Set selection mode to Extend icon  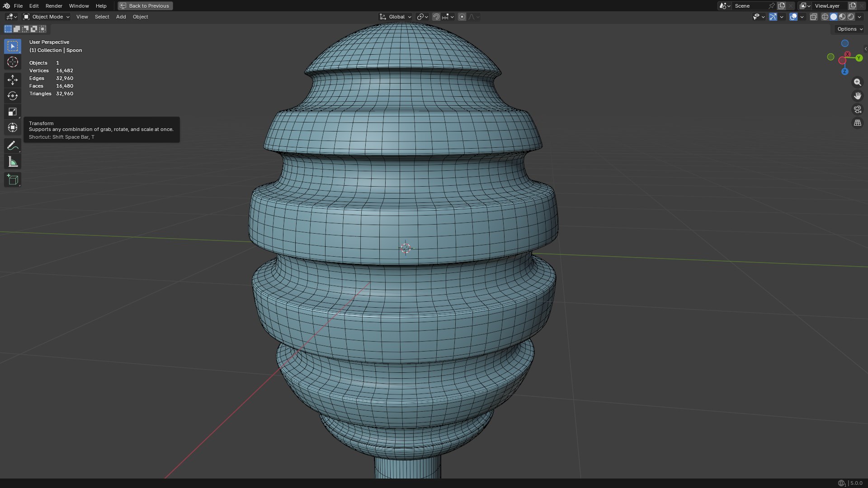(x=17, y=29)
